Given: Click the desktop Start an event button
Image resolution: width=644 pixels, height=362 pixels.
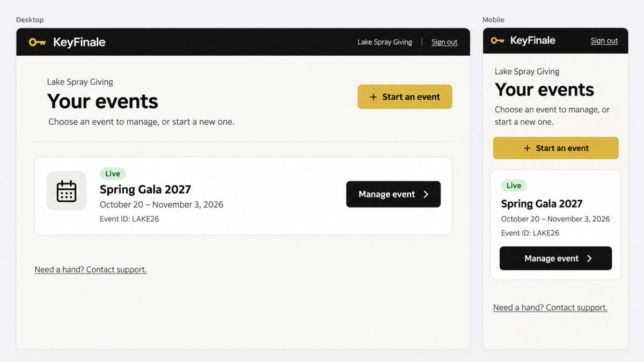Looking at the screenshot, I should tap(405, 97).
